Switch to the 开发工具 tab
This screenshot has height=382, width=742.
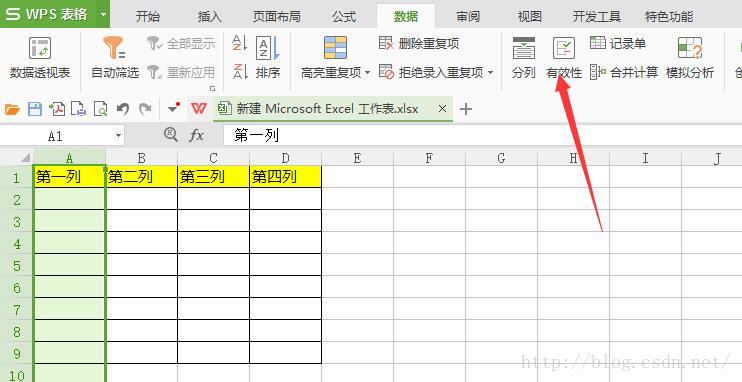(x=597, y=17)
